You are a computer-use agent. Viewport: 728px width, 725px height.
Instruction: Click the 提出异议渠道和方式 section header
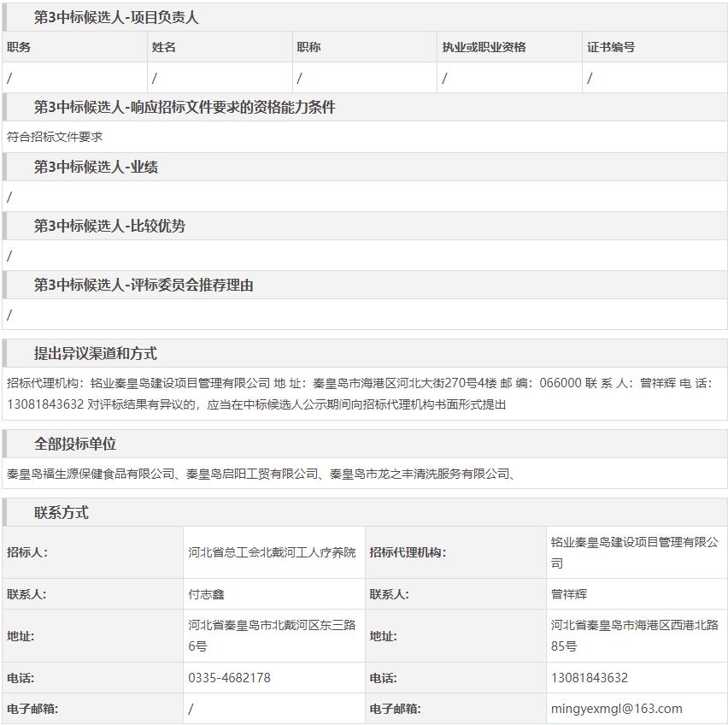96,353
